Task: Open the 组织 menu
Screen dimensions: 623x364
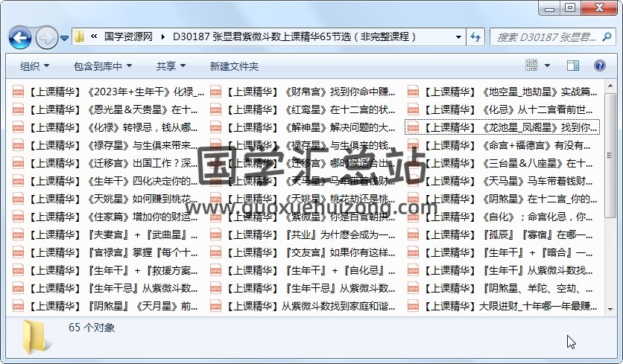Action: [x=35, y=66]
